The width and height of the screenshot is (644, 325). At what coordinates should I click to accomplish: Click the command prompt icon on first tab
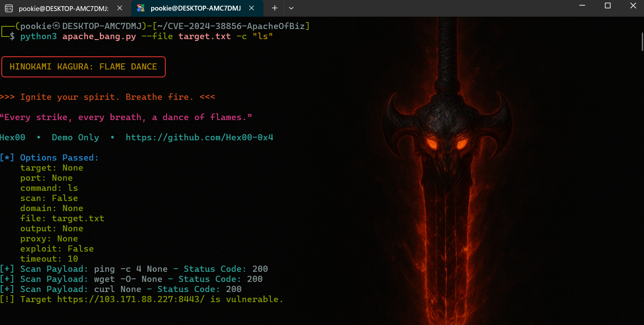(9, 8)
